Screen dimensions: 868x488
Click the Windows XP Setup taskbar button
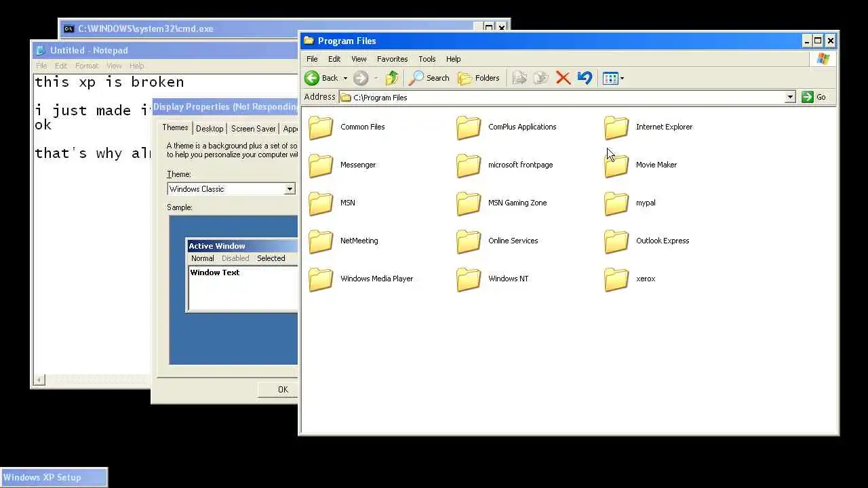54,477
